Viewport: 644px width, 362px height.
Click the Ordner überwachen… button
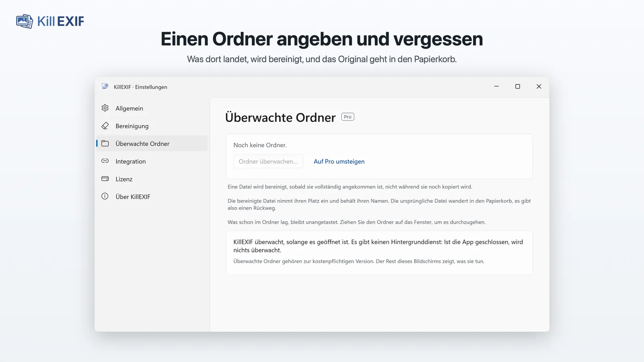click(x=268, y=161)
